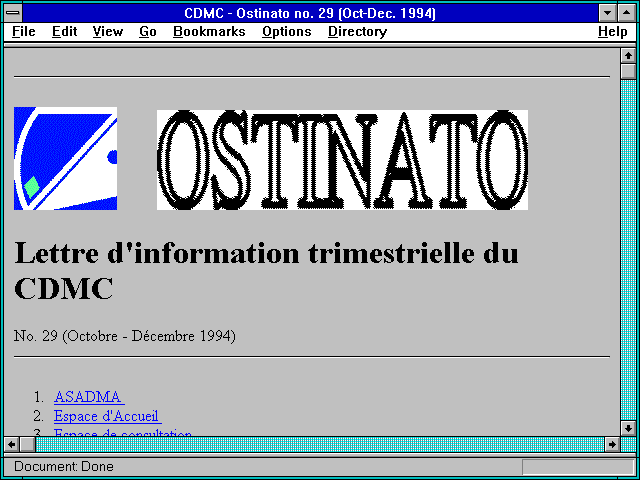Click the 'No. 29 (Octobre - Décembre 1994)' text

tap(124, 336)
